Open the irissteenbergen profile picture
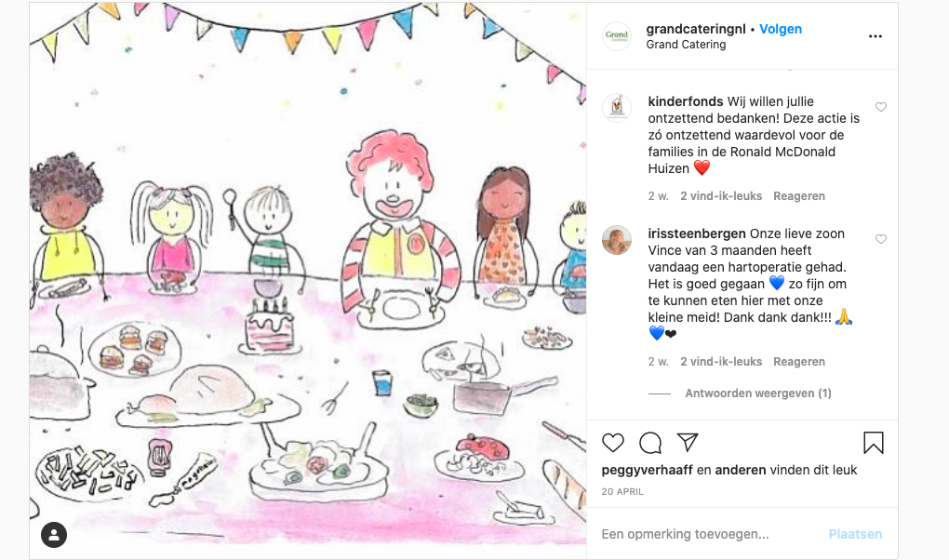Image resolution: width=949 pixels, height=560 pixels. 617,240
